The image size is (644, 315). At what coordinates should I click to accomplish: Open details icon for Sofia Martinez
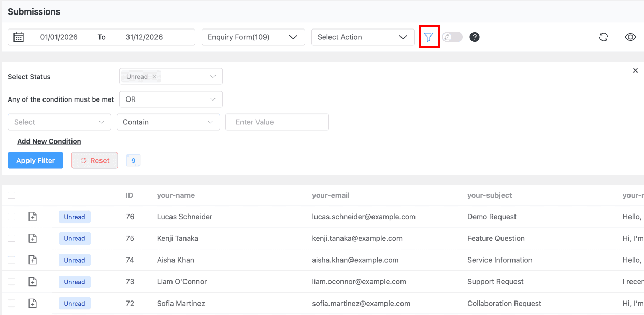(x=33, y=304)
